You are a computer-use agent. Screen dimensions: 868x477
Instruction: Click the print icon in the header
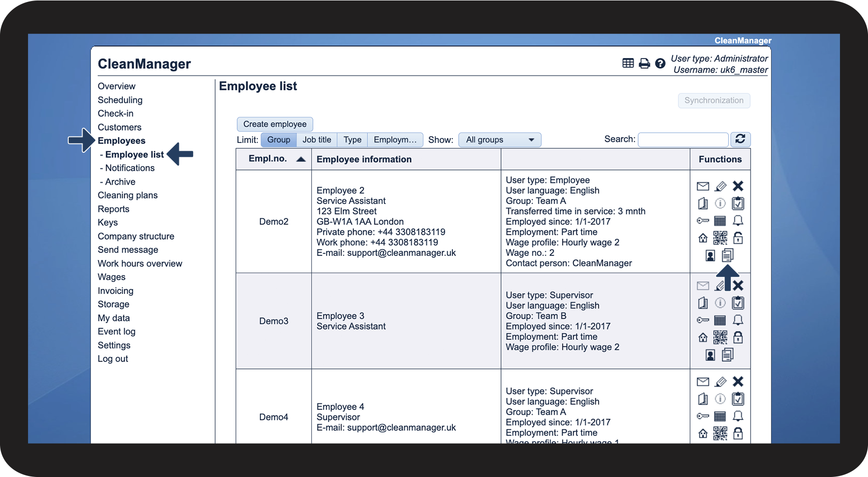tap(644, 63)
